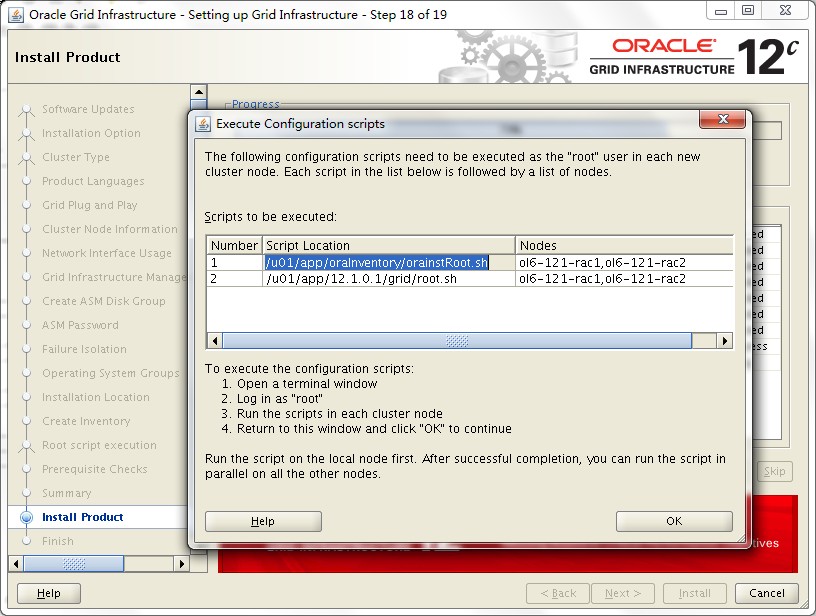Click the disabled Next button
Viewport: 816px width, 616px height.
tap(622, 593)
